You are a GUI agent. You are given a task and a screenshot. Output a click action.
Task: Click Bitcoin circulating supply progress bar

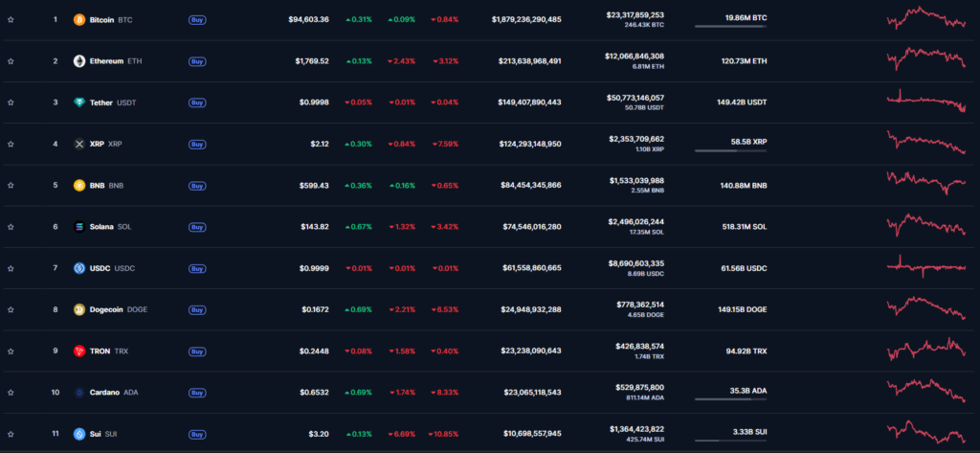coord(730,26)
